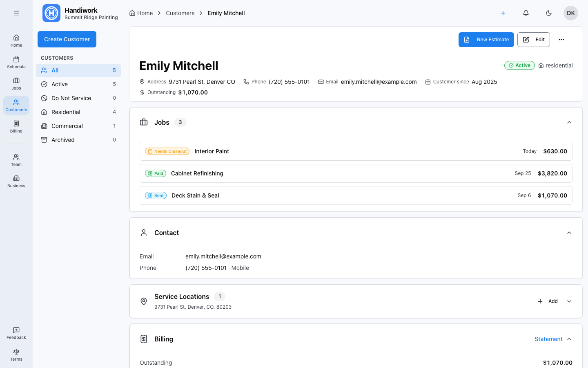
Task: Click the phone number in Contact section
Action: tap(206, 268)
